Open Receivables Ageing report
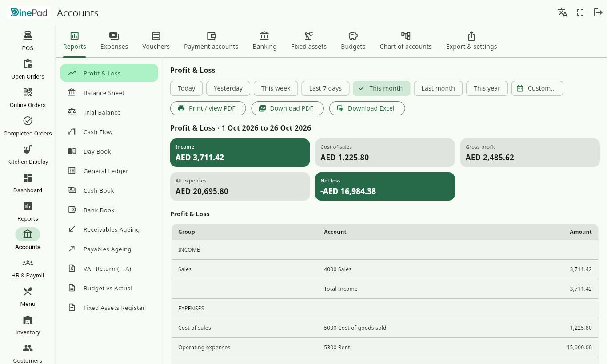607x364 pixels. 109,229
